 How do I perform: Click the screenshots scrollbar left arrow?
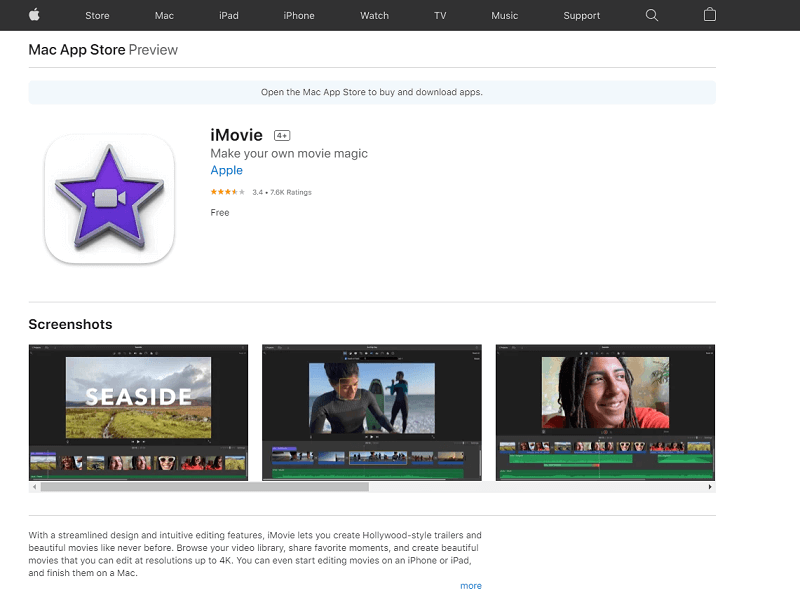coord(34,487)
